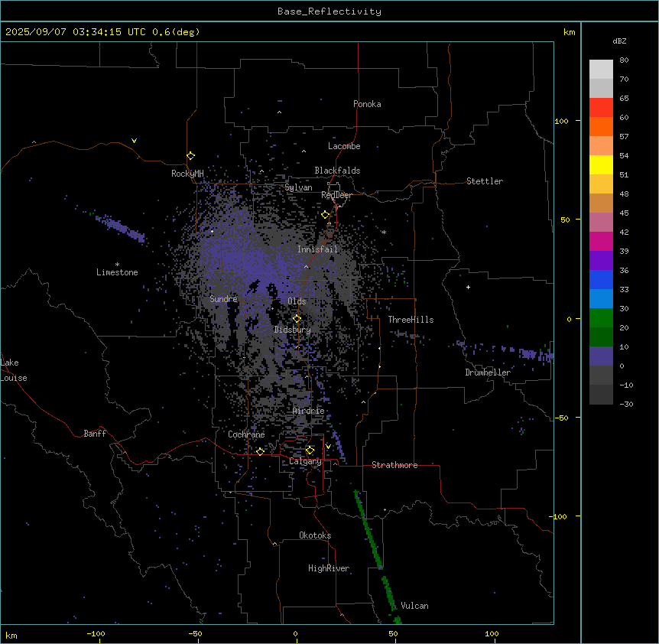The image size is (659, 644).
Task: Click the green echo streak north of Vulcan
Action: 368,530
